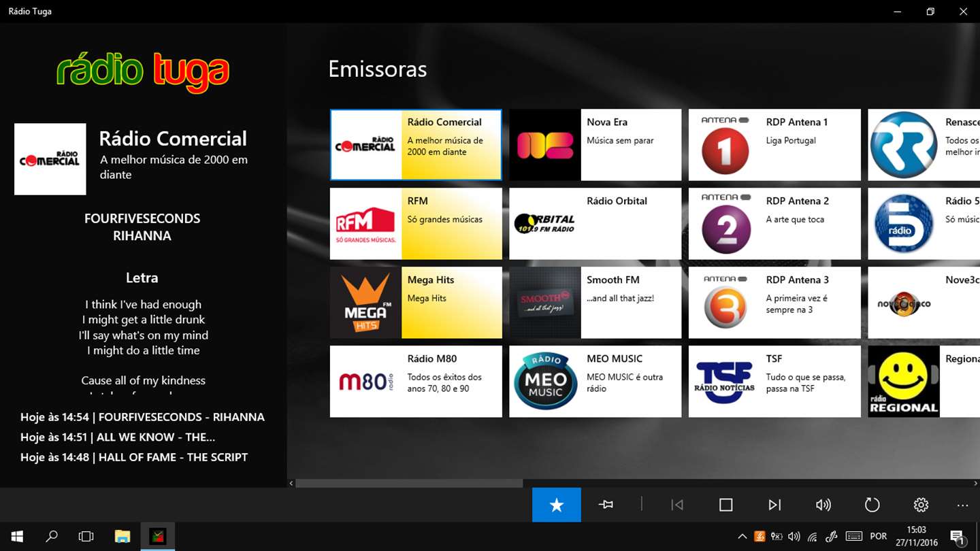Play the Mega Hits station
This screenshot has height=551, width=980.
coord(416,303)
